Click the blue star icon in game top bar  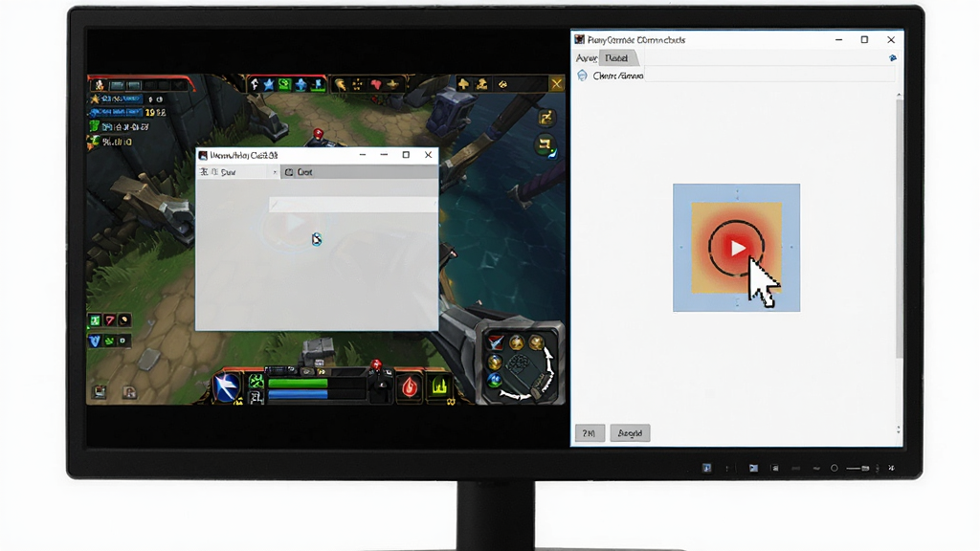[269, 84]
